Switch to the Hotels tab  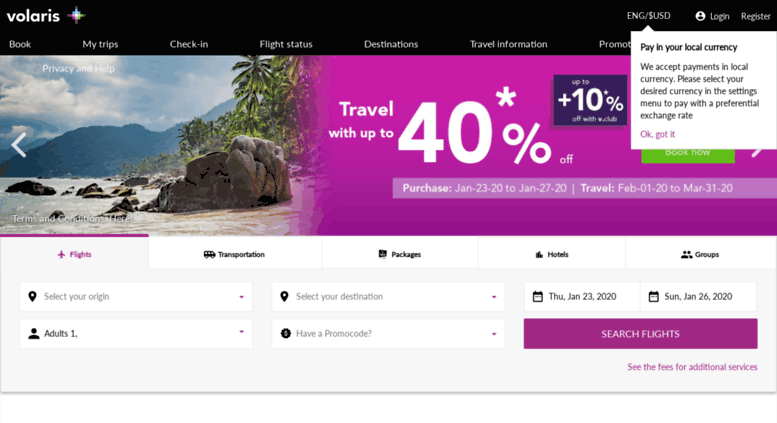click(x=552, y=254)
